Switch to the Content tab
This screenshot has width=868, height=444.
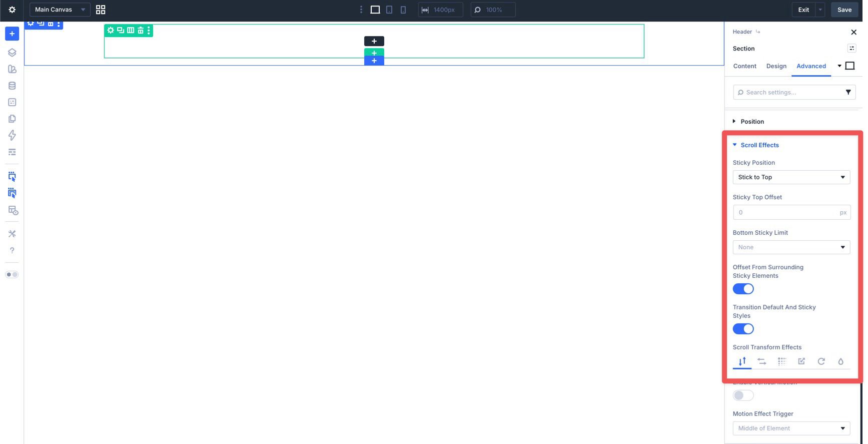(744, 66)
